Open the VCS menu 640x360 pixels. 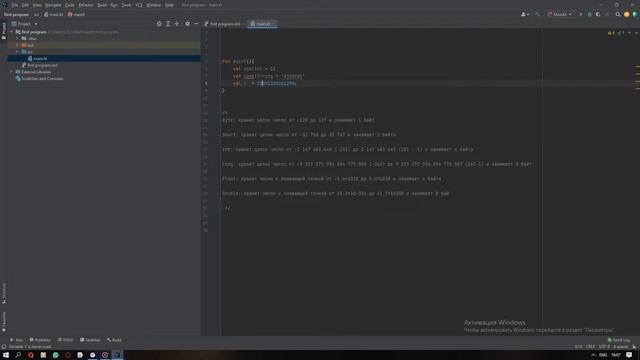(x=139, y=5)
